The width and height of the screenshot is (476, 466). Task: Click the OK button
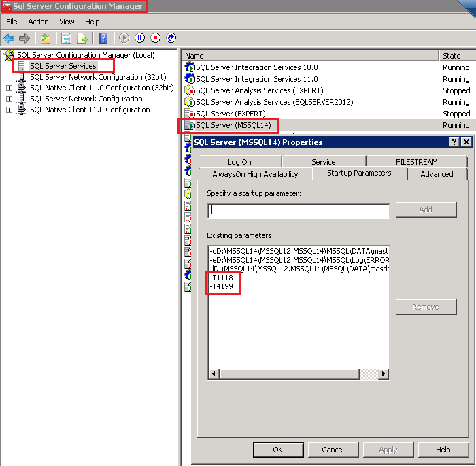coord(277,450)
